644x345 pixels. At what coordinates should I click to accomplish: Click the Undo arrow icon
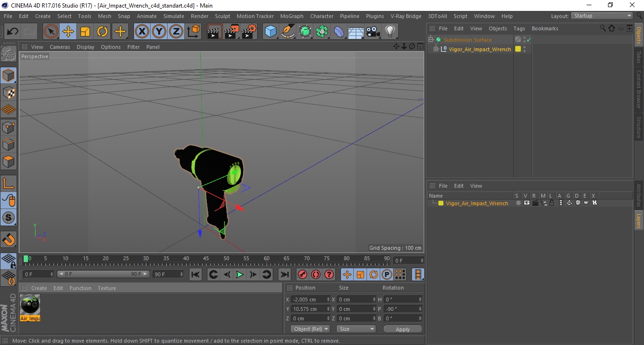[x=12, y=32]
